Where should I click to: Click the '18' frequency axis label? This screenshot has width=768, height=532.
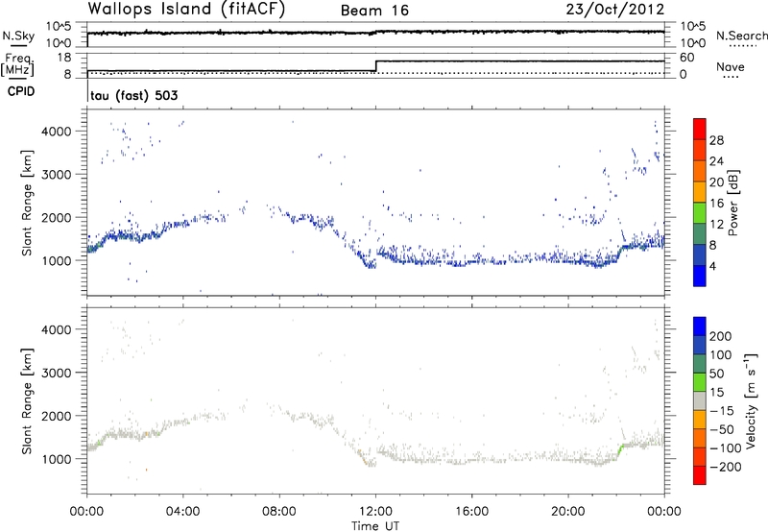[x=63, y=58]
